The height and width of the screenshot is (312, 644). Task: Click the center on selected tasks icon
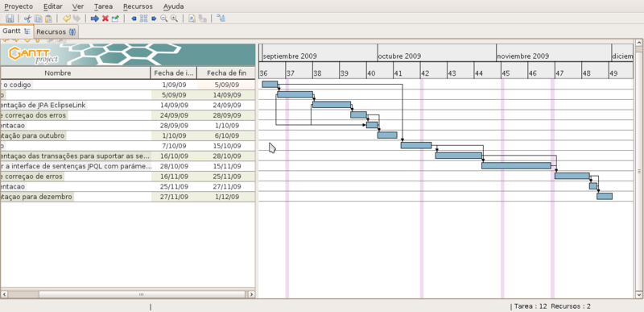coord(143,19)
